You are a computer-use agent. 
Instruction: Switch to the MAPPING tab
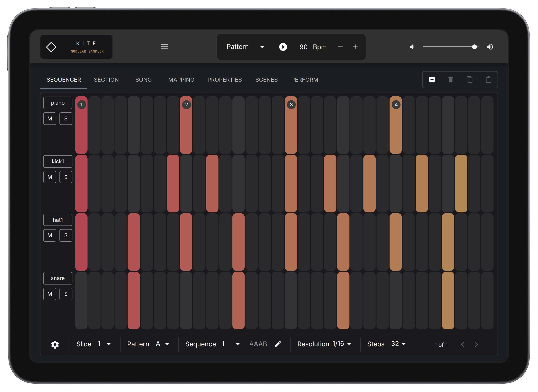click(181, 80)
